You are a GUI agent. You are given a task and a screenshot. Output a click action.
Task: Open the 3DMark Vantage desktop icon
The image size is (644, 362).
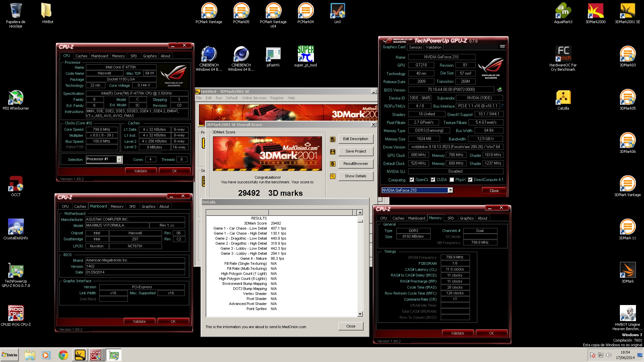tap(628, 186)
